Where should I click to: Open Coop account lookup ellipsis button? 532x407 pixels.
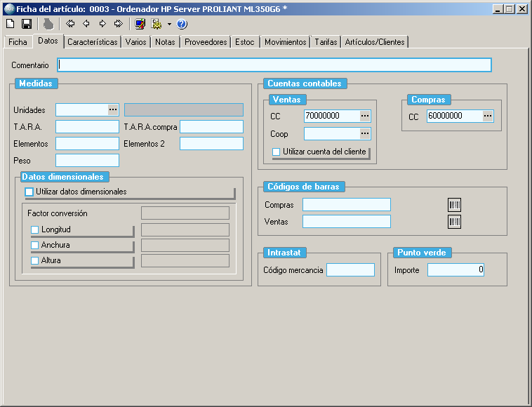[365, 133]
